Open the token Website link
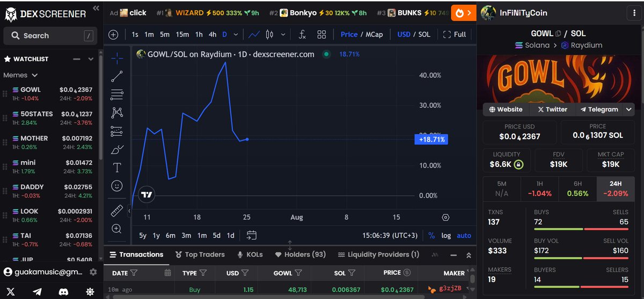644x299 pixels. click(506, 109)
